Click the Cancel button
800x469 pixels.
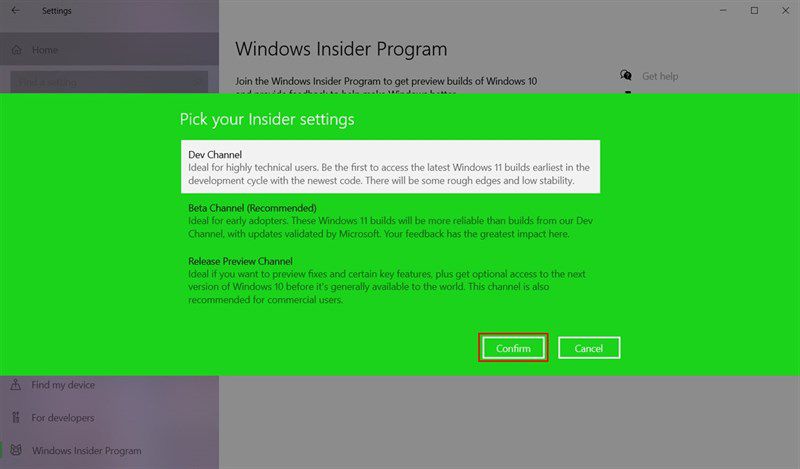coord(589,348)
